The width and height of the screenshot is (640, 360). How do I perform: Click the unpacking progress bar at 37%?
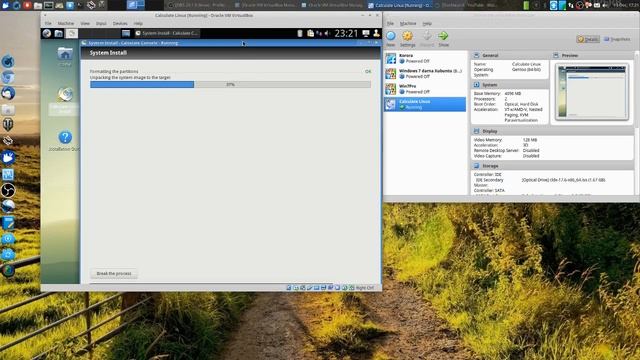[230, 84]
